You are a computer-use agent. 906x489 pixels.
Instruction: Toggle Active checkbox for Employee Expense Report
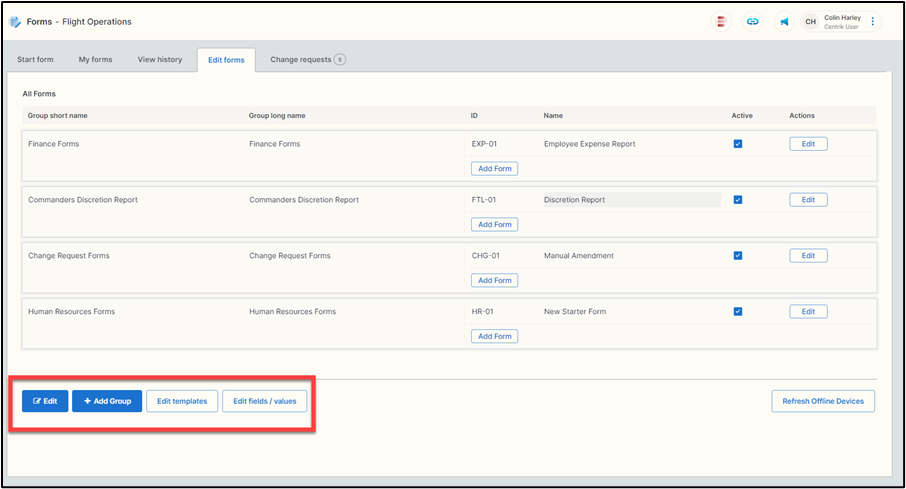[738, 144]
